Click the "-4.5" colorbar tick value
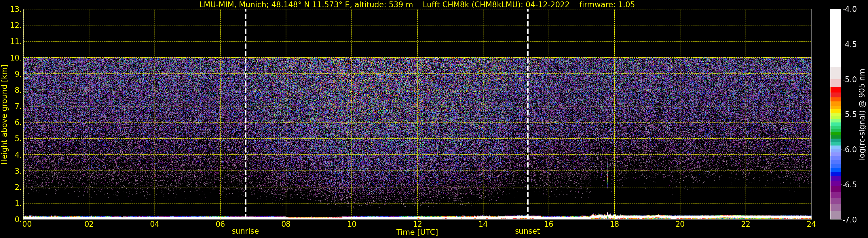 coord(849,44)
